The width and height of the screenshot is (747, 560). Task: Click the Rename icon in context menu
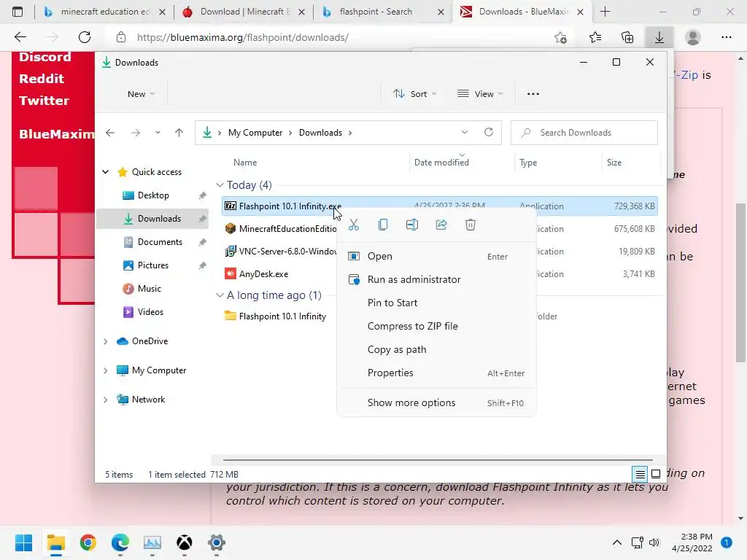coord(412,225)
